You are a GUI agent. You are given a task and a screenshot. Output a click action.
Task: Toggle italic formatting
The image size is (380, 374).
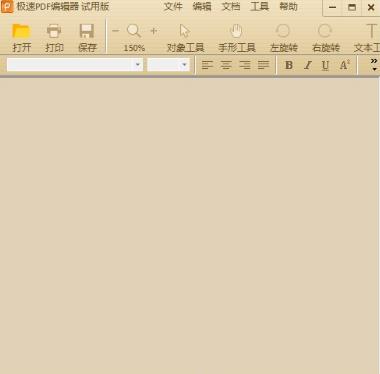pyautogui.click(x=308, y=65)
